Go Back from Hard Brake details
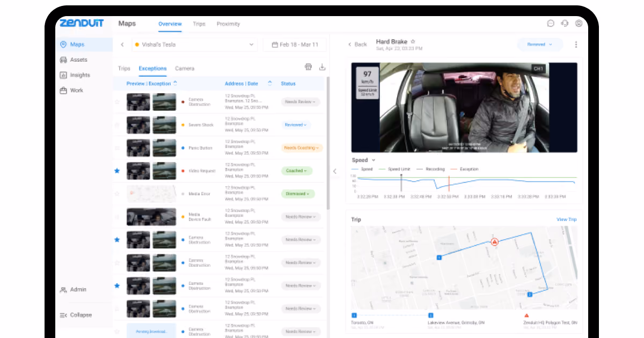The width and height of the screenshot is (644, 338). pyautogui.click(x=357, y=45)
